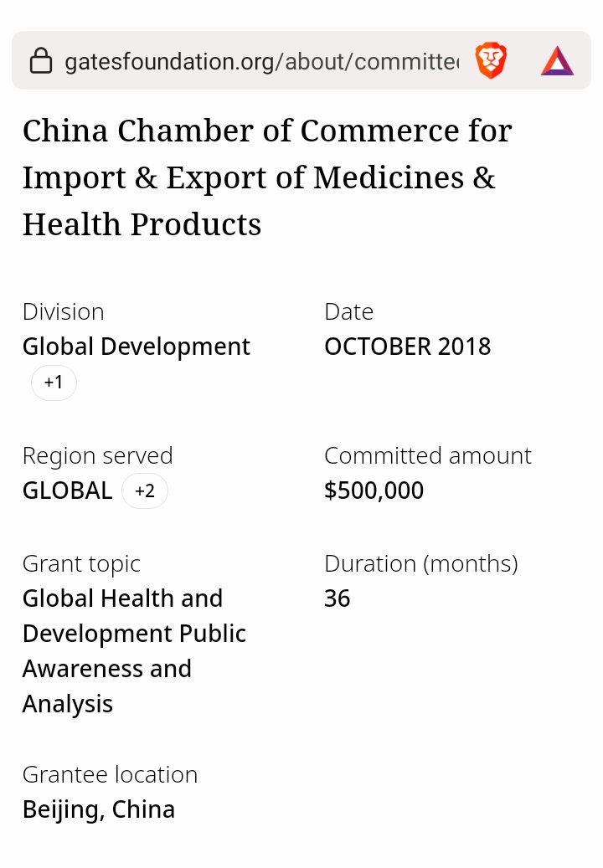This screenshot has width=603, height=868.
Task: Click the Duration (months) label
Action: (x=420, y=563)
